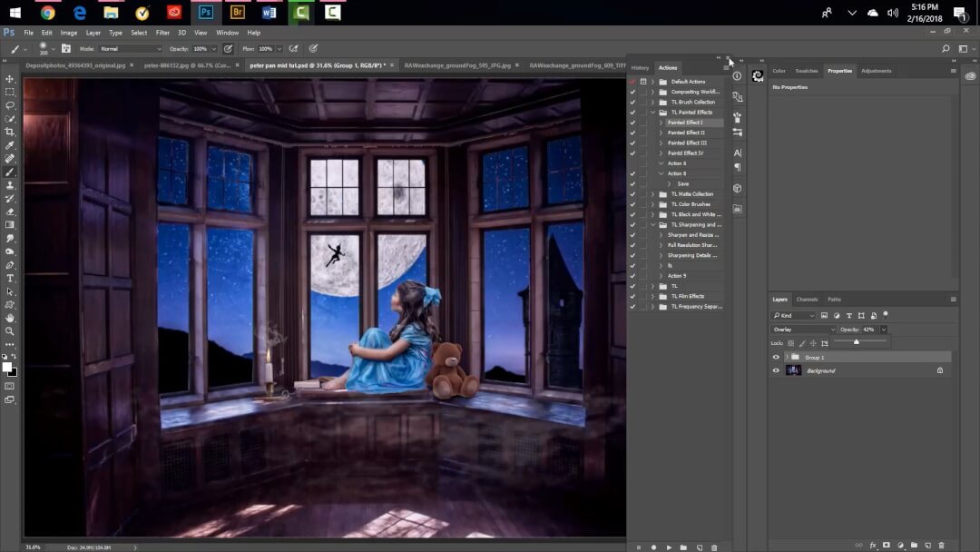Hide the Background layer

[x=776, y=370]
